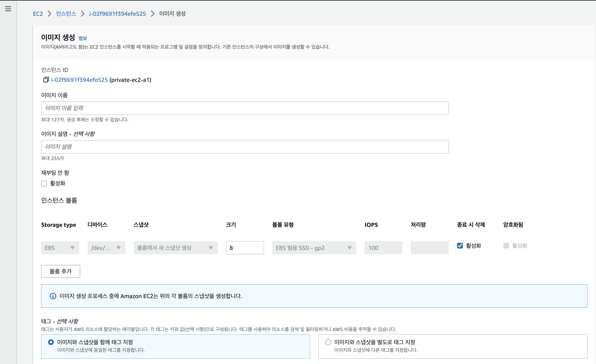Screen dimensions: 596x364
Task: Select 이미지와 스냅샷을 별도로 태그 지정 radio
Action: 328,342
